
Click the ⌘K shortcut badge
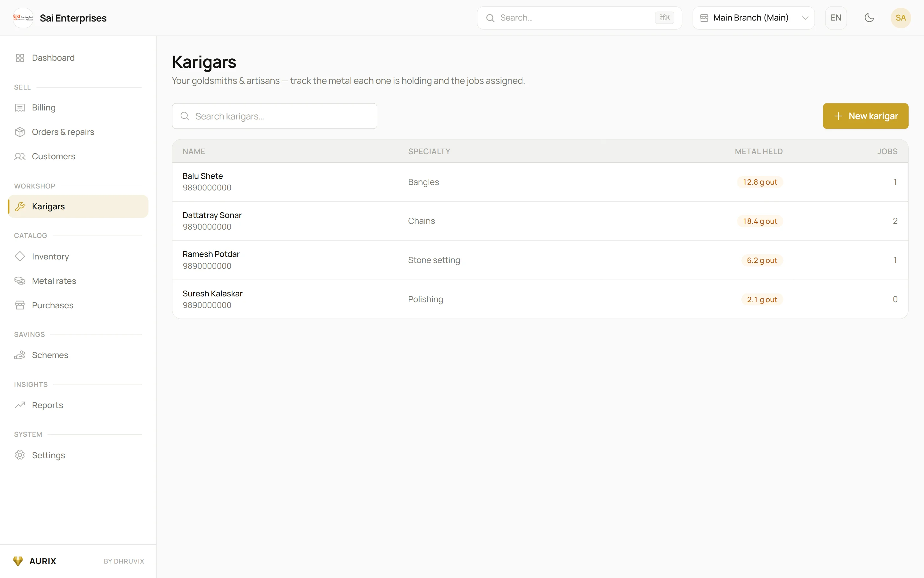(x=664, y=18)
